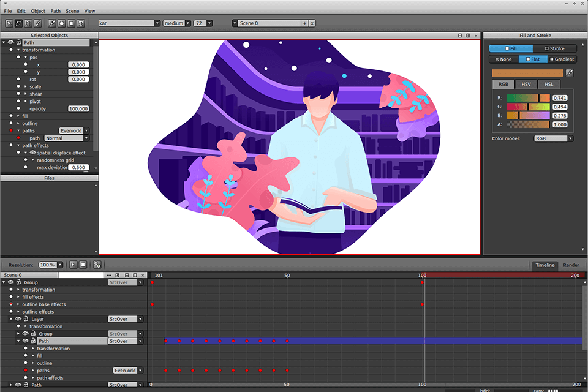Adjust the A alpha channel slider
Viewport: 588px width, 392px height.
(x=529, y=124)
